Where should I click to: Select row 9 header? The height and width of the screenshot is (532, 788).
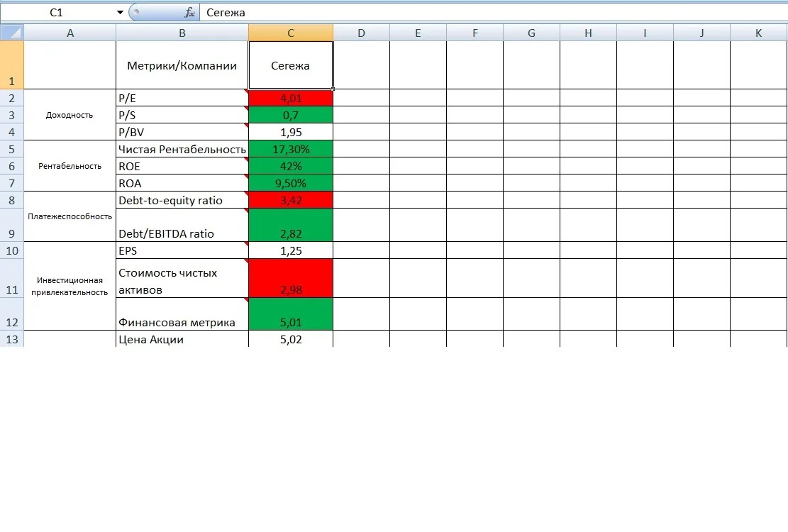coord(12,225)
